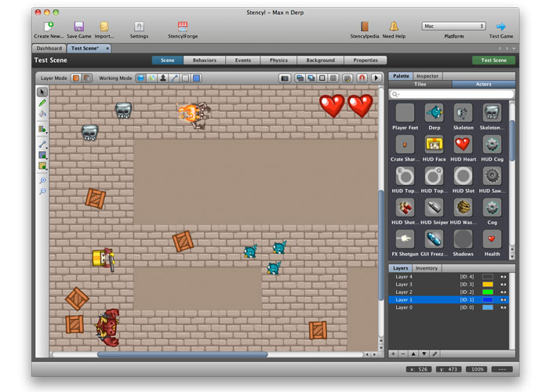Enable the person silhouette Working Mode button
Viewport: 549px width, 392px height.
(163, 78)
